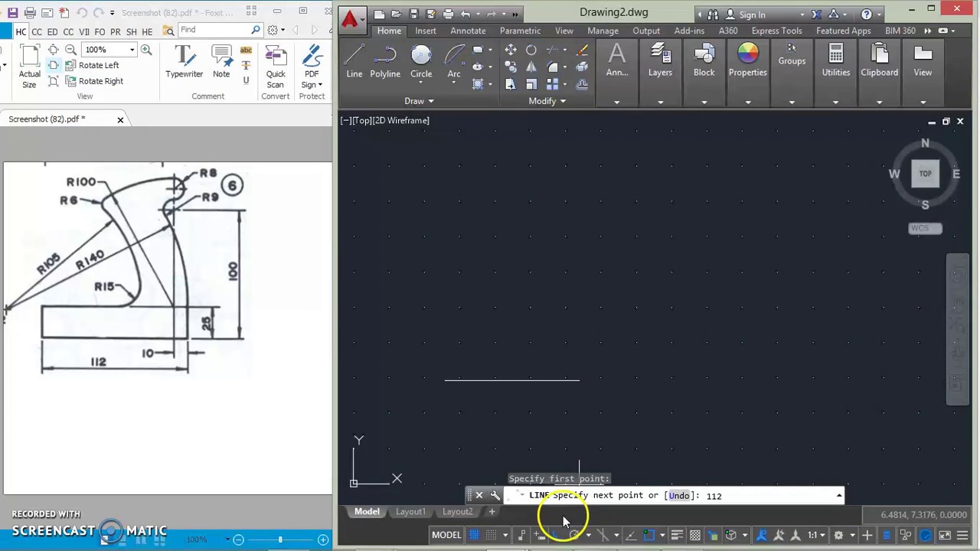Click the MODEL space button in status bar

446,535
